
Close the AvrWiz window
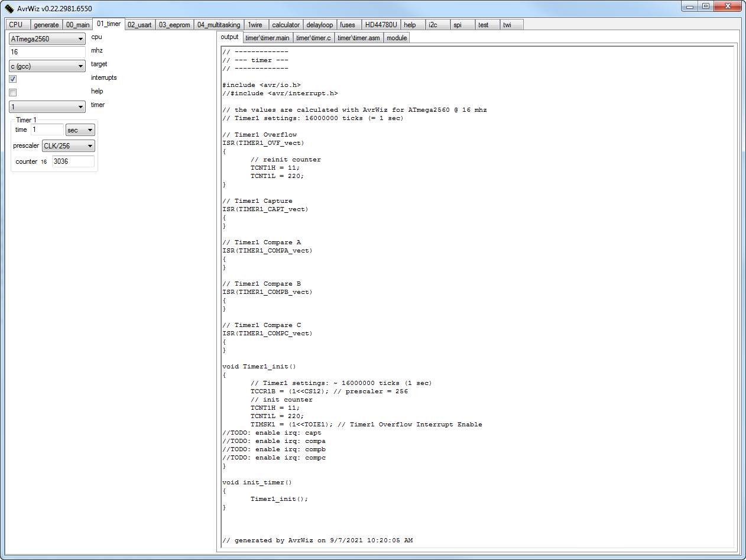[x=726, y=6]
